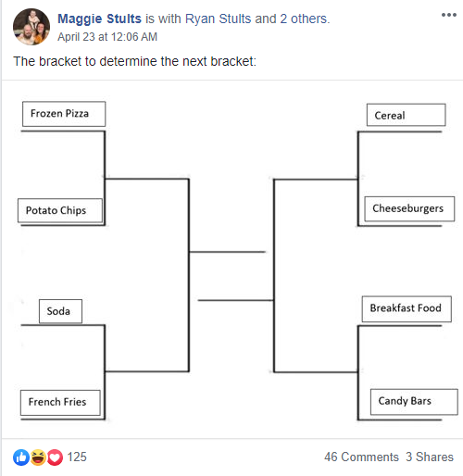
Task: View the 3 Shares list
Action: (x=430, y=457)
